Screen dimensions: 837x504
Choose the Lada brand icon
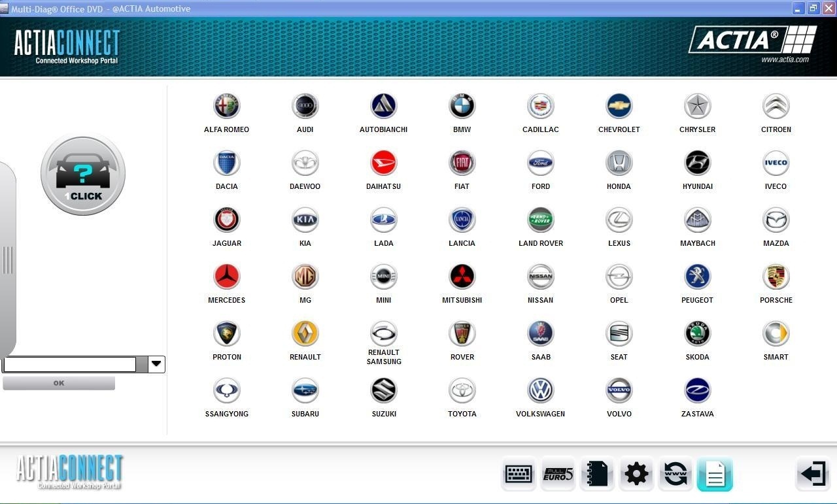pyautogui.click(x=384, y=220)
